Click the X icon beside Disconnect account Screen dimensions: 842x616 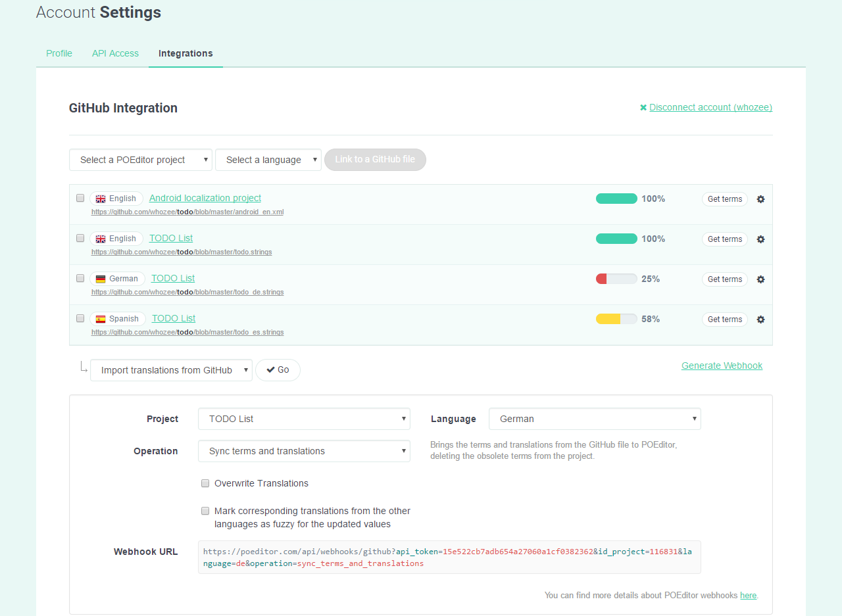[x=643, y=107]
